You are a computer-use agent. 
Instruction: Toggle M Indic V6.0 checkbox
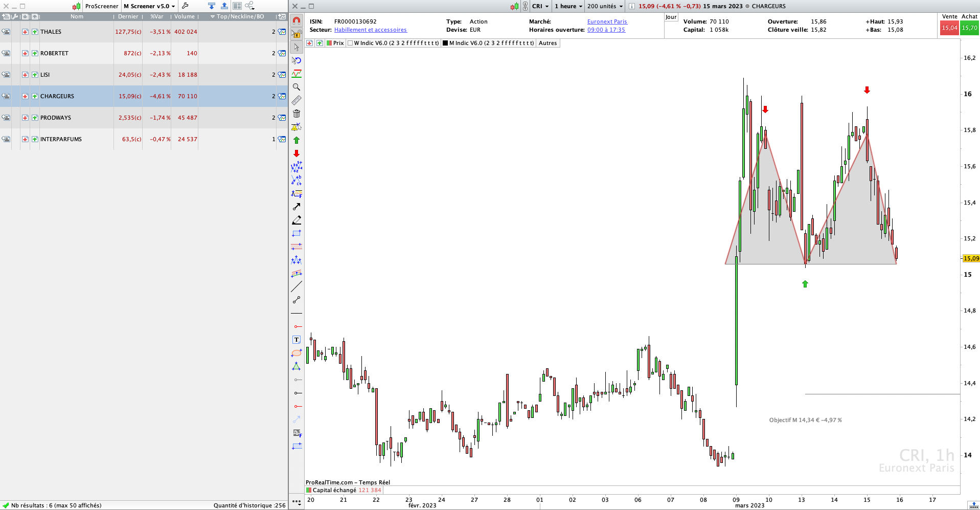[x=445, y=43]
